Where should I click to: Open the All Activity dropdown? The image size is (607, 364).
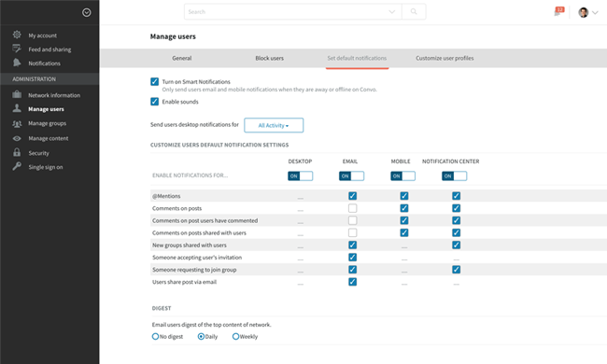274,125
